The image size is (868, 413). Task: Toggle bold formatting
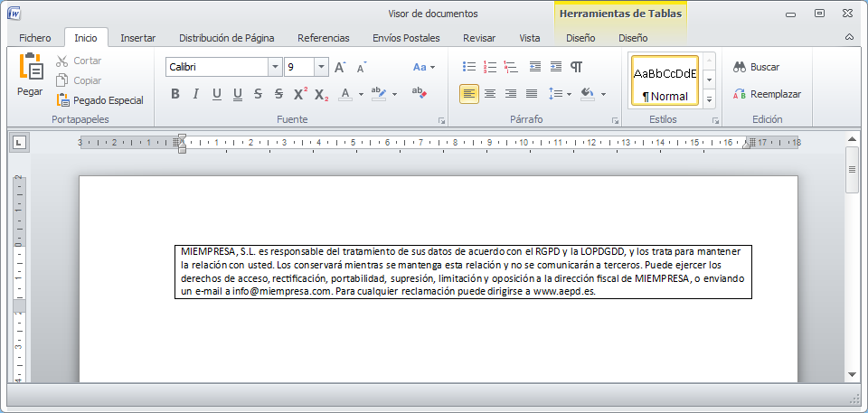click(175, 94)
